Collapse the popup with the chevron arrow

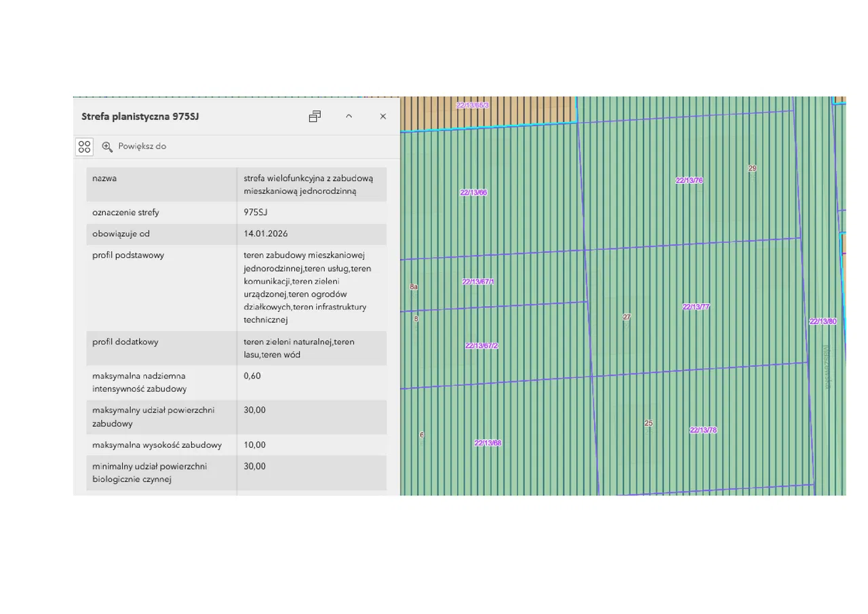tap(349, 117)
